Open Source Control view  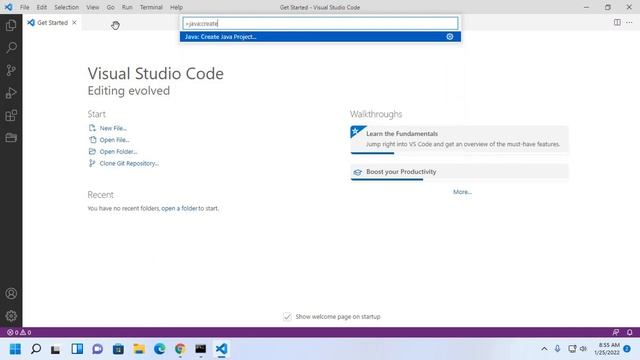pyautogui.click(x=11, y=70)
